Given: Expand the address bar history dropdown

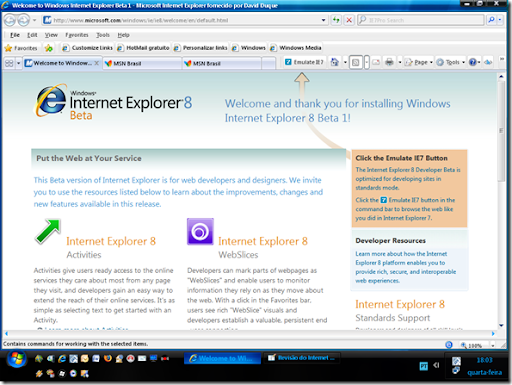Looking at the screenshot, I should 323,20.
